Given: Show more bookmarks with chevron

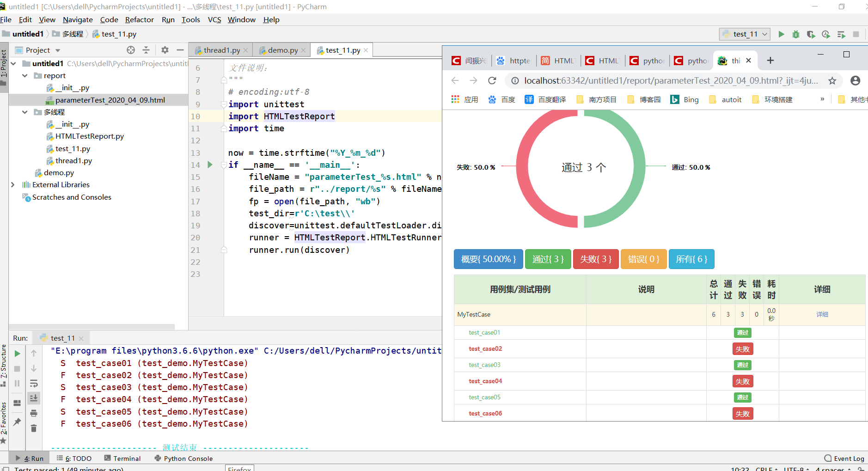Looking at the screenshot, I should pyautogui.click(x=822, y=99).
